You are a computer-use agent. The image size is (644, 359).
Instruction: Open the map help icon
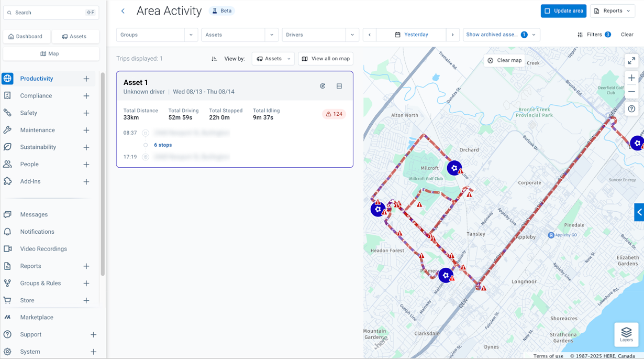tap(631, 108)
